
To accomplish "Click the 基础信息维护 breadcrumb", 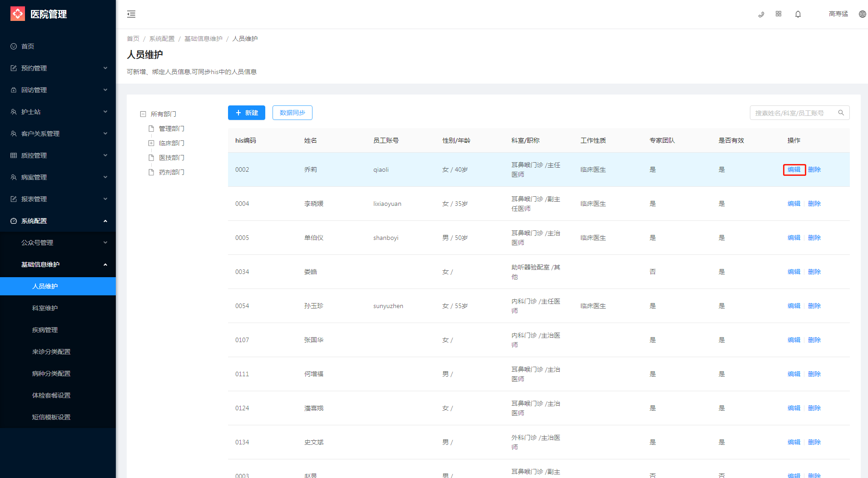I will tap(203, 39).
